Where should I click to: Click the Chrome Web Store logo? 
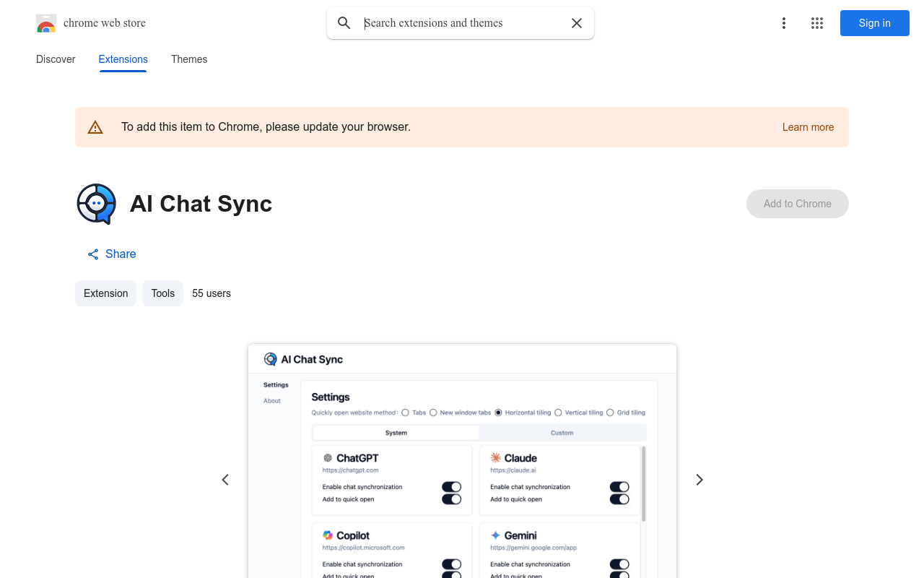coord(46,23)
